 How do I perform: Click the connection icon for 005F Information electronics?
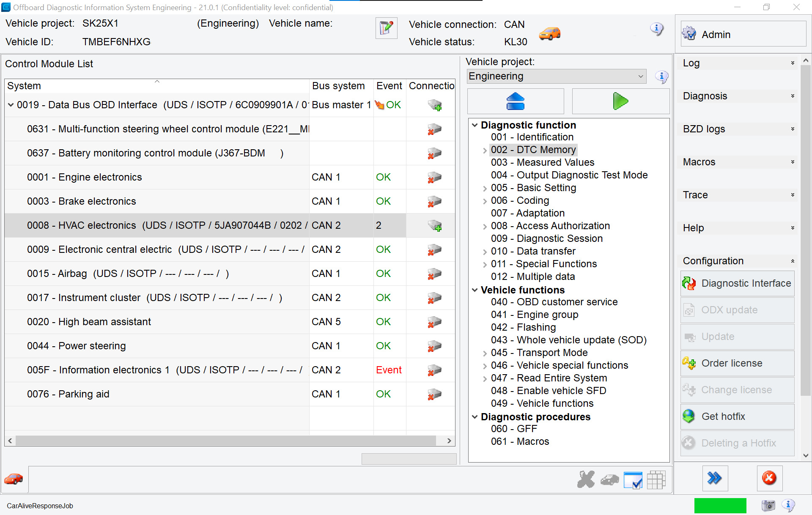(434, 370)
